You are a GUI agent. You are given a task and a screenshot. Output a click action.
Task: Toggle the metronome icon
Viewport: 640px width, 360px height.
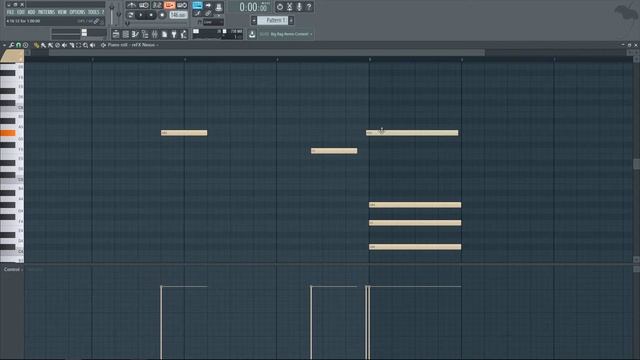point(131,5)
